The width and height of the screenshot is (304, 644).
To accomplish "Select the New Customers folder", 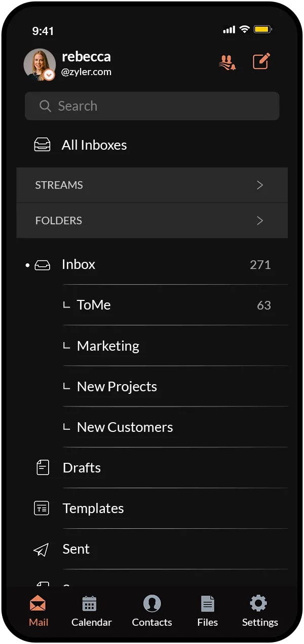I will 125,427.
